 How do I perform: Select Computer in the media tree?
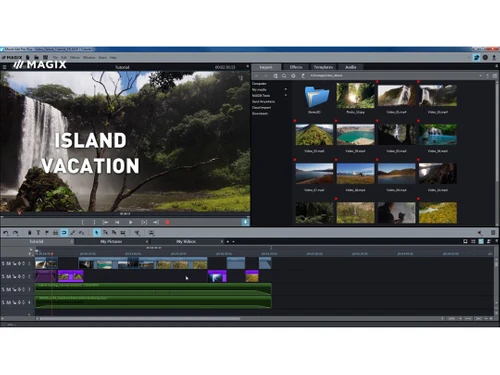tap(259, 83)
